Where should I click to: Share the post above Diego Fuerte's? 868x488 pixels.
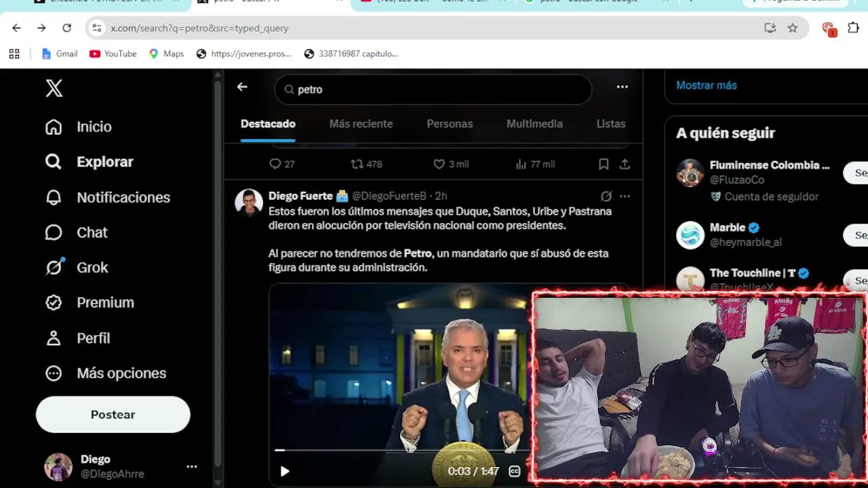[625, 164]
